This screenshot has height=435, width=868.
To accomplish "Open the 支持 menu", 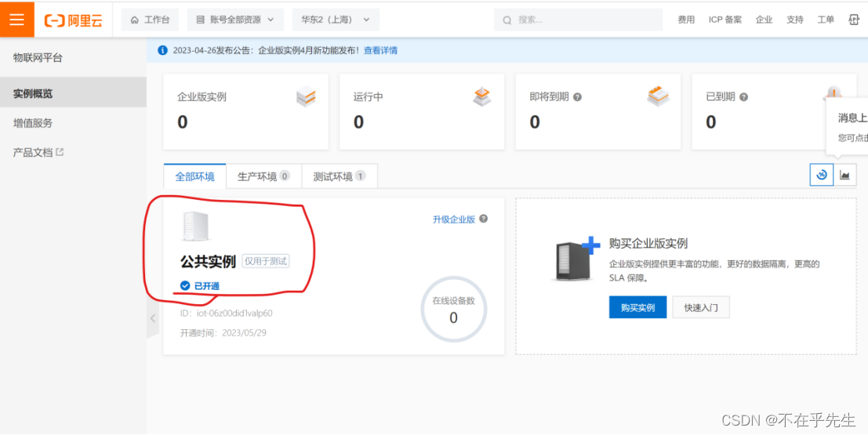I will coord(794,20).
